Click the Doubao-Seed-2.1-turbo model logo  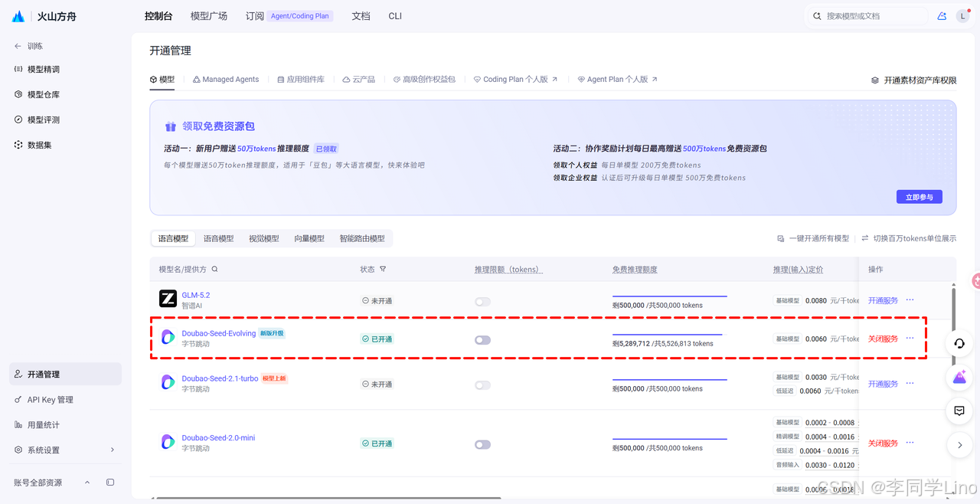coord(168,382)
